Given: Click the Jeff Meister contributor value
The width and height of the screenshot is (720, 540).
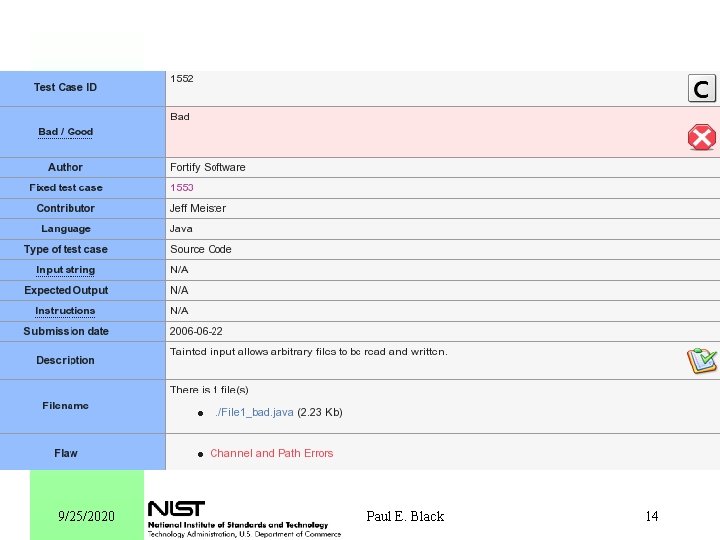Looking at the screenshot, I should coord(198,208).
